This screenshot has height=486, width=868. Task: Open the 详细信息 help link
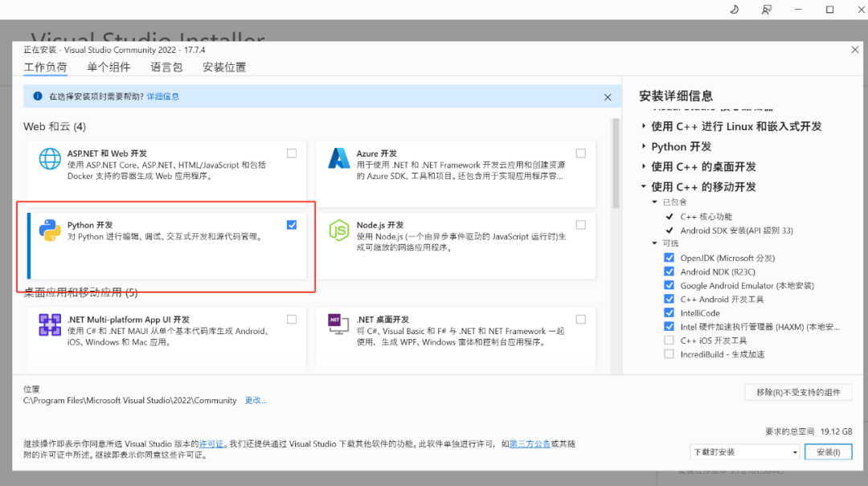click(162, 96)
